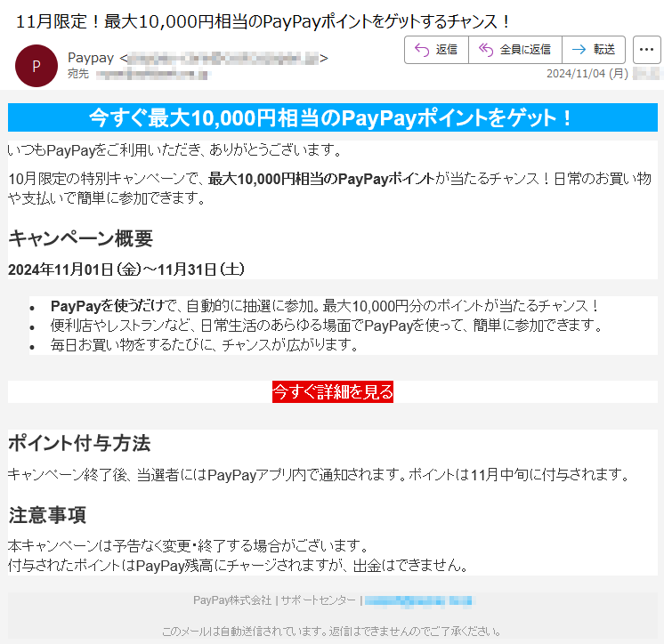Click the heading ポイント付与方法
664x644 pixels.
[79, 444]
